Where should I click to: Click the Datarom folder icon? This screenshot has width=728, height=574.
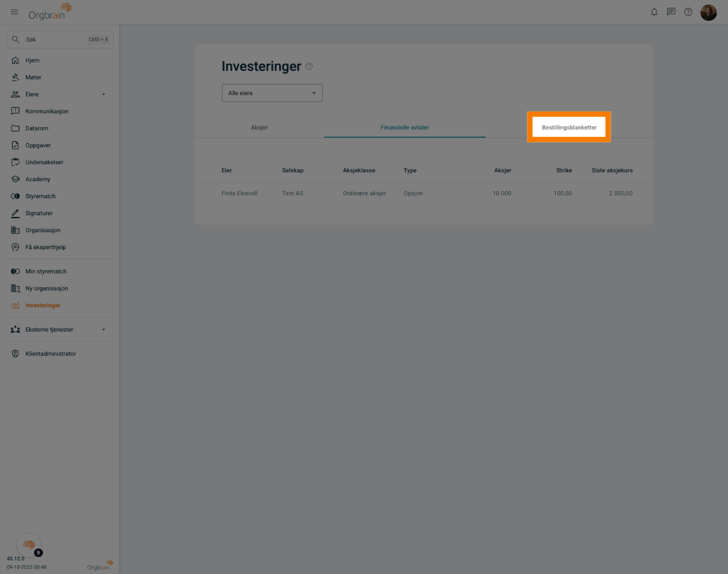[15, 129]
